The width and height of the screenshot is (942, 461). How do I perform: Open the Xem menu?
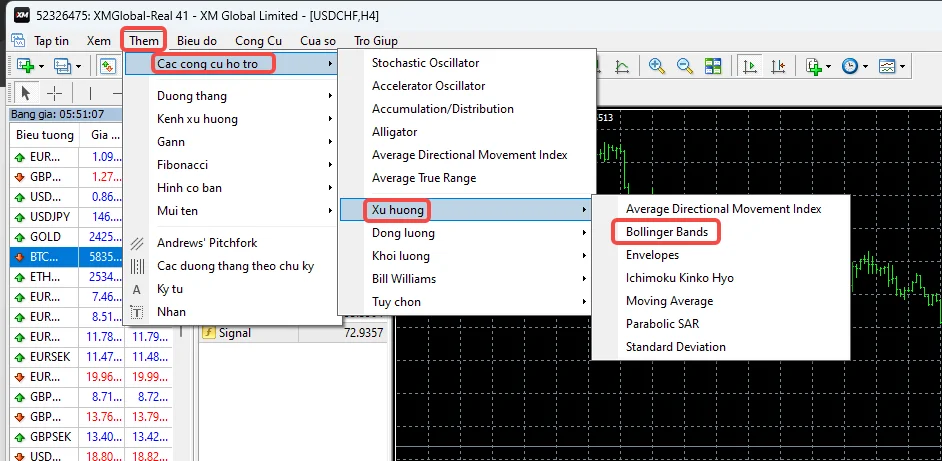(x=99, y=41)
